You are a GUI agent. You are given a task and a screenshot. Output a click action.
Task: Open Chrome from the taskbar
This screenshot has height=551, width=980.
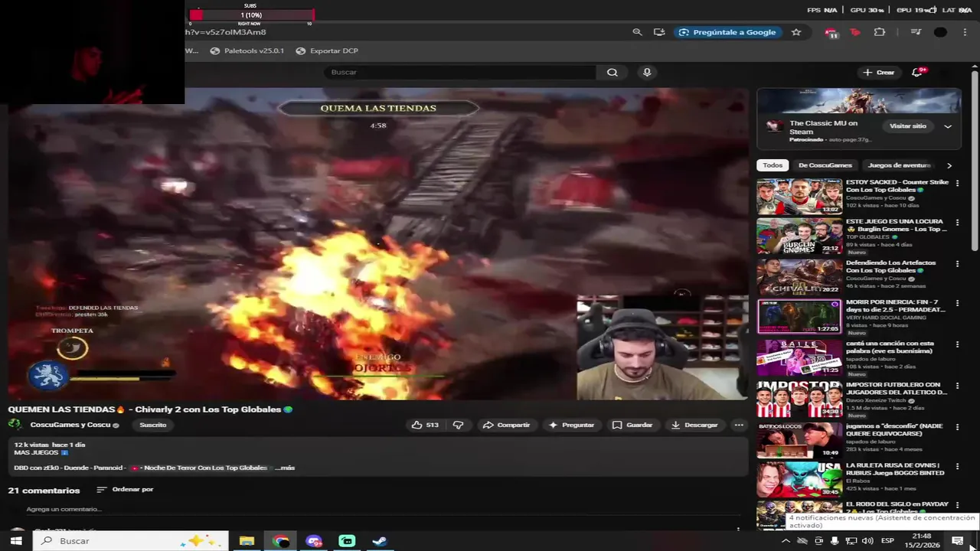point(280,541)
